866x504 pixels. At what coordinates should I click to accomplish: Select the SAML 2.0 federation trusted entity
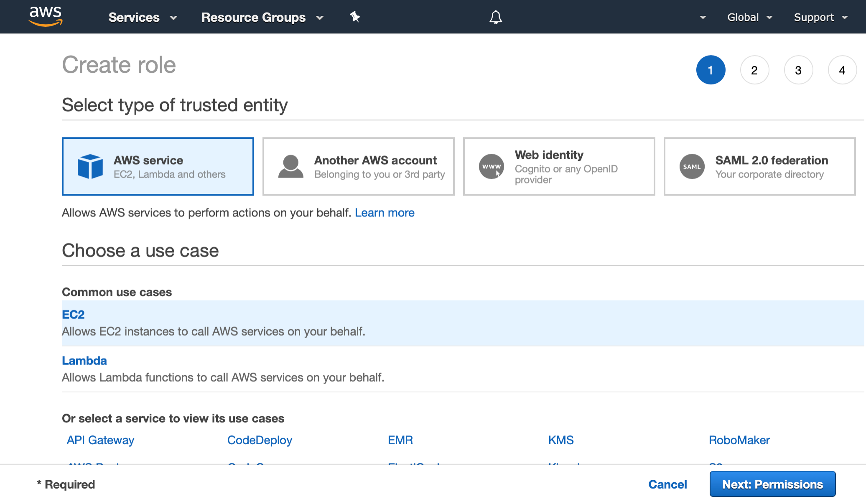click(x=759, y=166)
